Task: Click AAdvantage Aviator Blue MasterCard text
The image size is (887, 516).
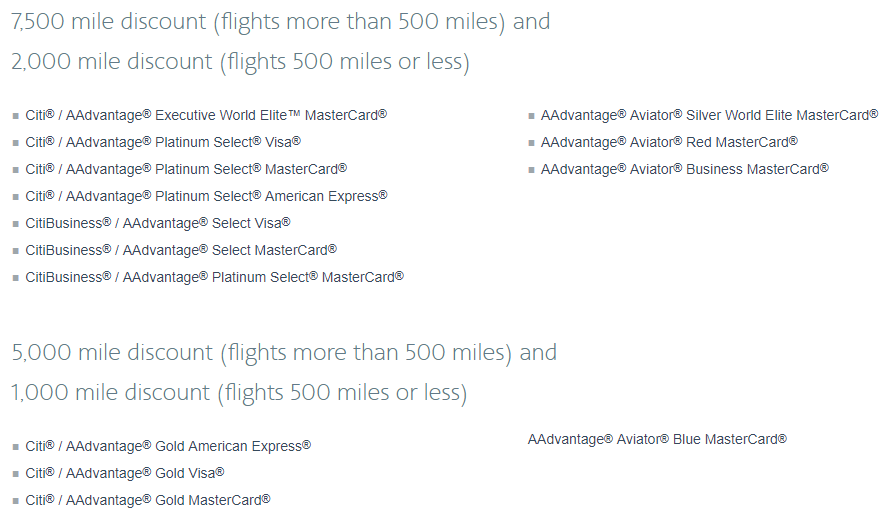Action: coord(657,440)
